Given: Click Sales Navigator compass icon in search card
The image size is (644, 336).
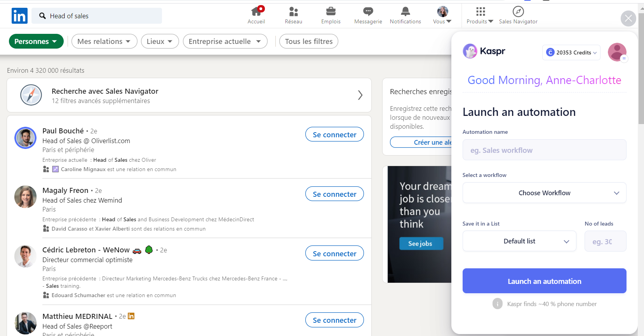Looking at the screenshot, I should [x=31, y=95].
